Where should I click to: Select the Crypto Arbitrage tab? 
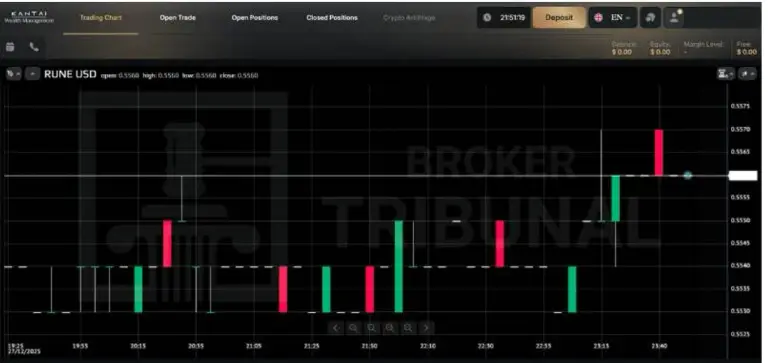click(408, 18)
